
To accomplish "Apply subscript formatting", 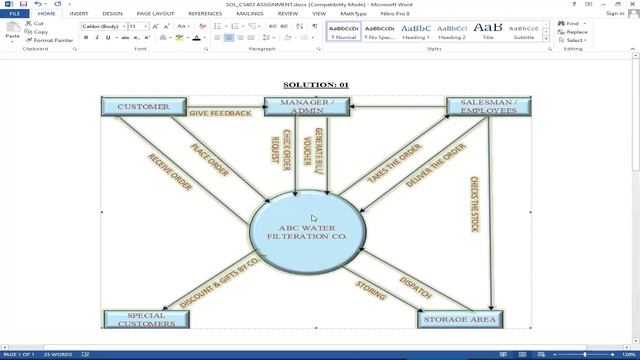I will 136,38.
